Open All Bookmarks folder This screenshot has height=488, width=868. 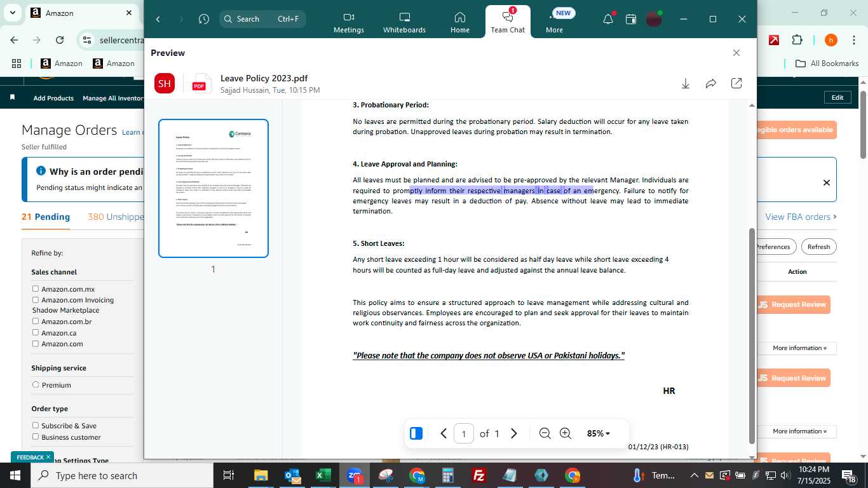(827, 64)
